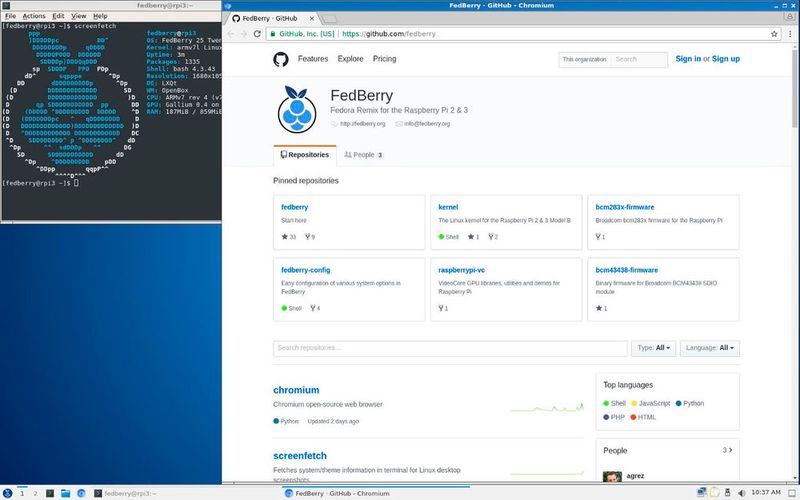800x500 pixels.
Task: Go forward in Chromium history
Action: click(x=243, y=34)
